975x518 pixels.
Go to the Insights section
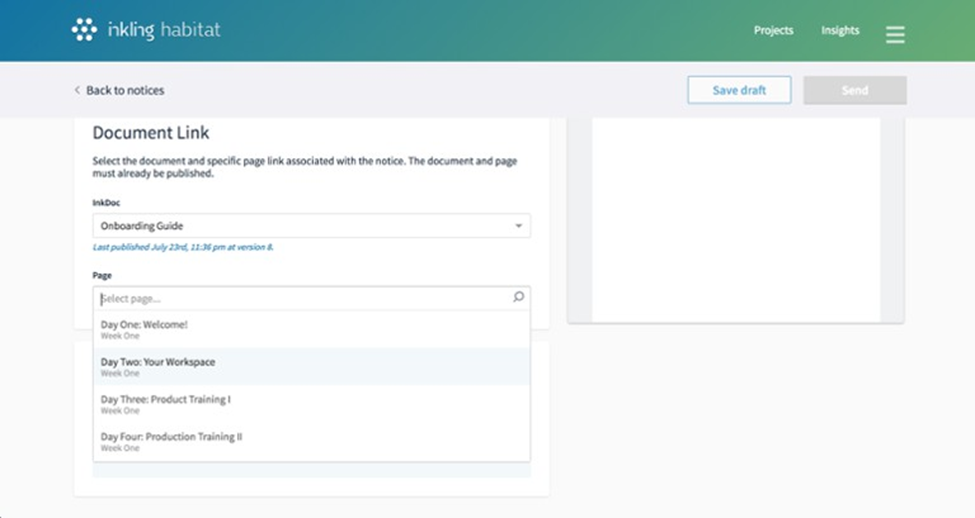point(840,31)
